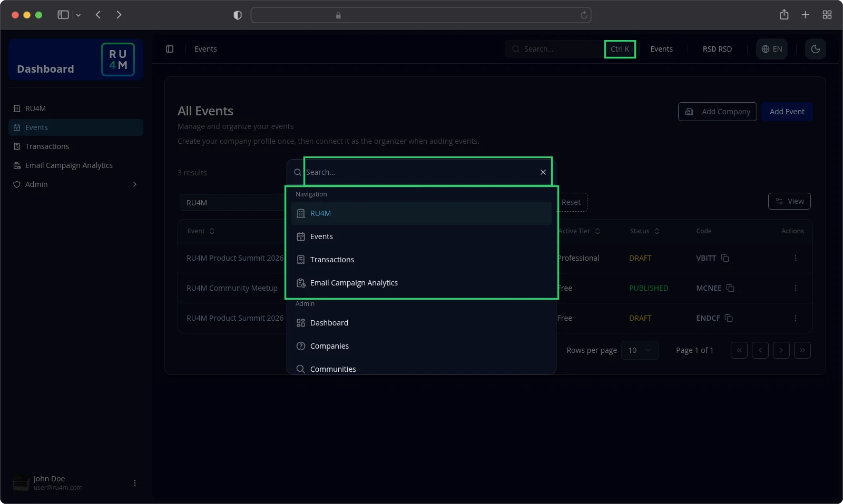
Task: Go to last page of results
Action: [x=802, y=350]
